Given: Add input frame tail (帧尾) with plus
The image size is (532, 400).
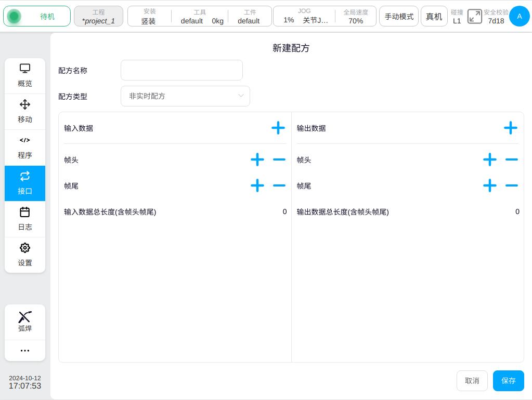Looking at the screenshot, I should (x=257, y=185).
